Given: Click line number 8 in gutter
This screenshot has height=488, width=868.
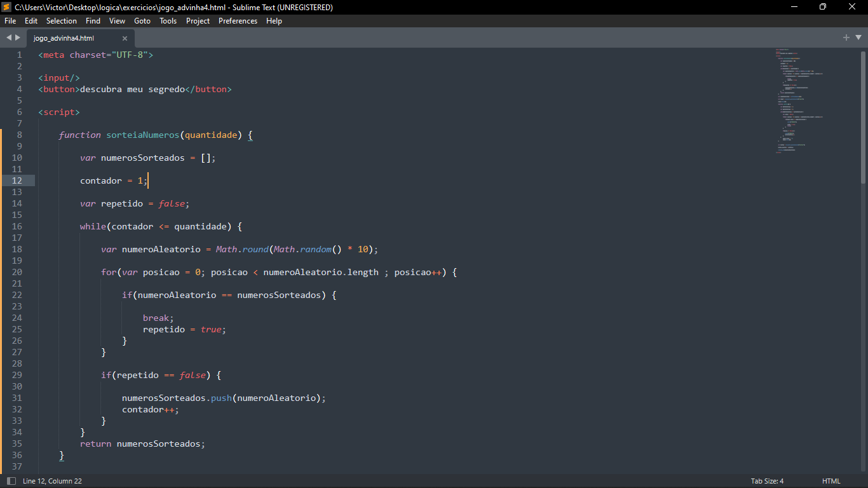Looking at the screenshot, I should 20,135.
